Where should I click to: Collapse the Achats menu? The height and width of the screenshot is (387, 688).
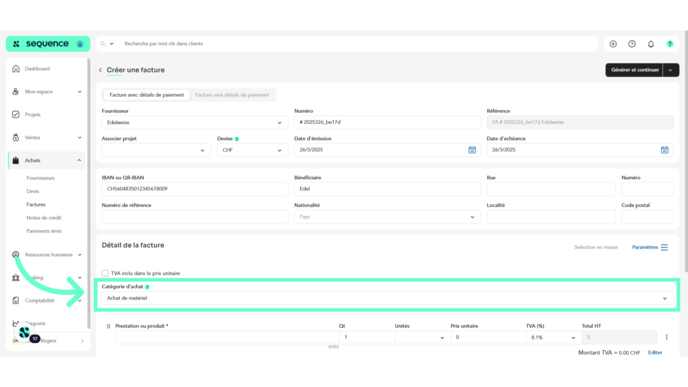(79, 161)
